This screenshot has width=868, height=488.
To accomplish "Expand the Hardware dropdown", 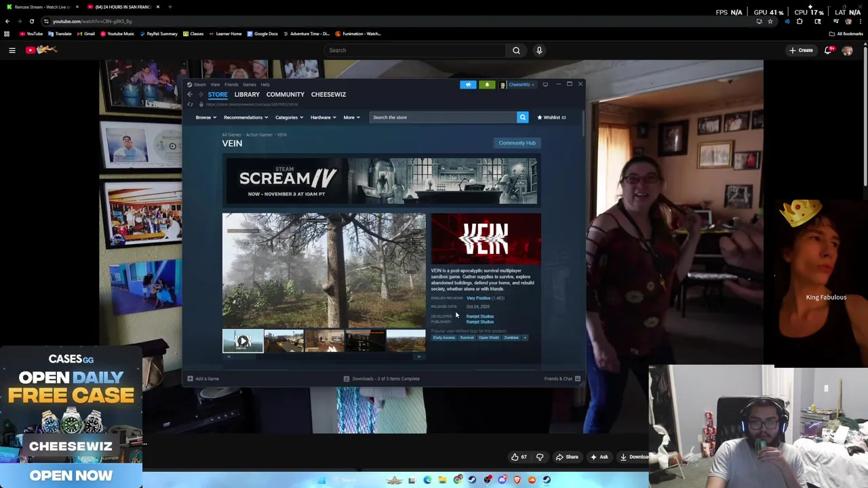I will click(x=323, y=117).
